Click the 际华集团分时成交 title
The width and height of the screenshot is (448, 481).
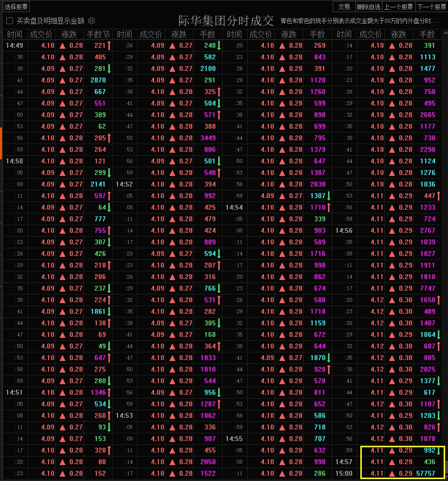pyautogui.click(x=226, y=21)
